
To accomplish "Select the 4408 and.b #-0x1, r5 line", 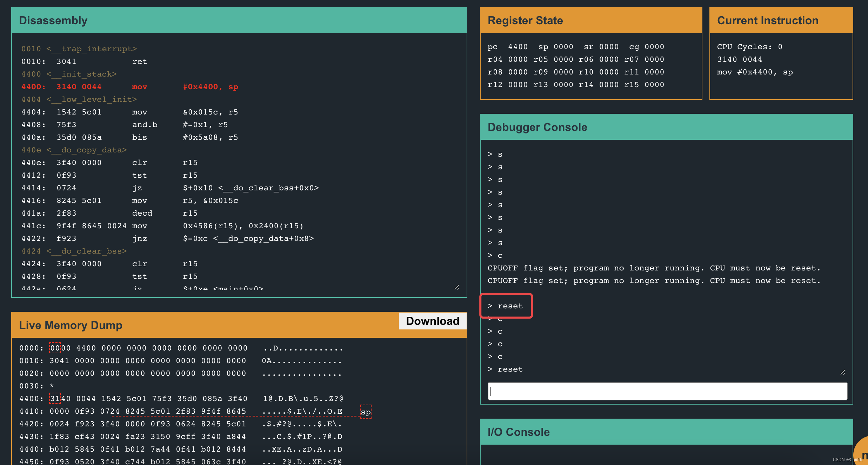I will [125, 125].
